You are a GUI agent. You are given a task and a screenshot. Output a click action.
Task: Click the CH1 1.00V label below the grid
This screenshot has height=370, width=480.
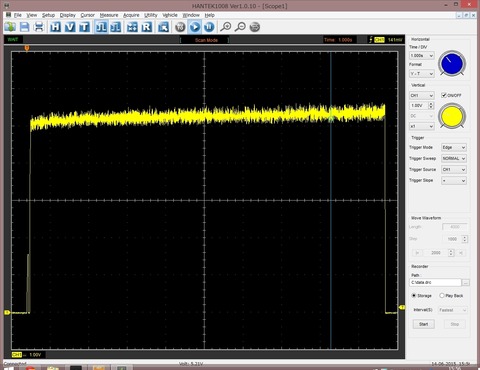tap(26, 355)
